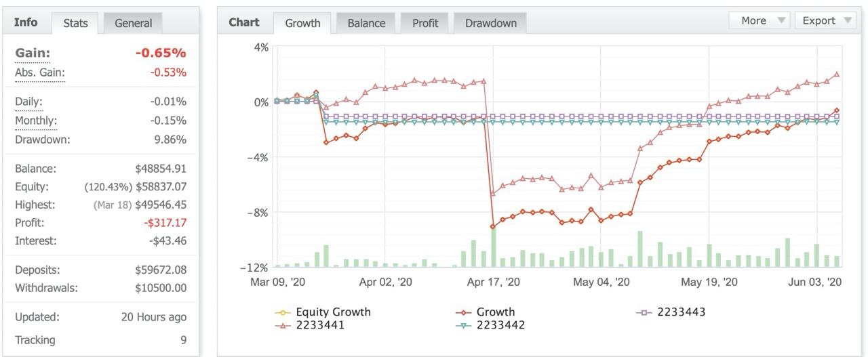Open the General info tab

pyautogui.click(x=133, y=23)
